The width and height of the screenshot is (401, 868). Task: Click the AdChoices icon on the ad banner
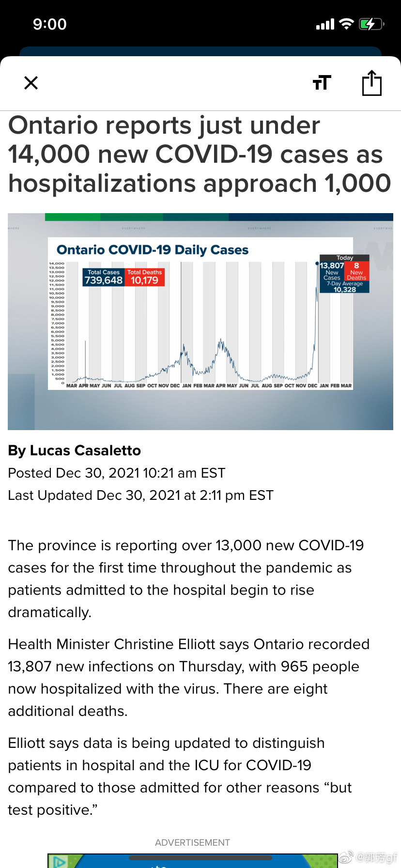[x=59, y=862]
